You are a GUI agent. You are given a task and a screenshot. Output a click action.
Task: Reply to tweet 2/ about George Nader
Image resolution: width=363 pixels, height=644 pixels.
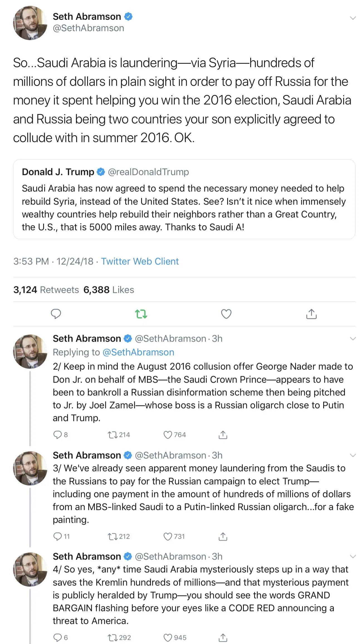tap(57, 435)
